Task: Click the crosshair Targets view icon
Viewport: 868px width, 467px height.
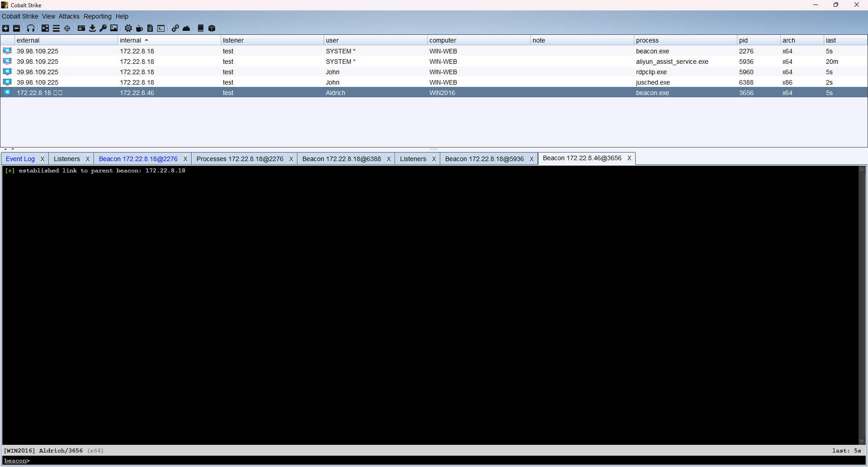Action: point(67,29)
